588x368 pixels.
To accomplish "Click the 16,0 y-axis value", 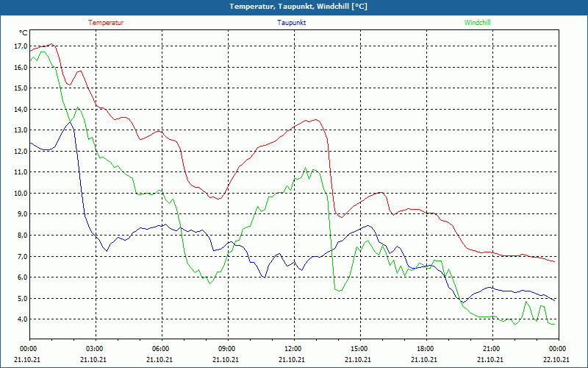I will [21, 67].
